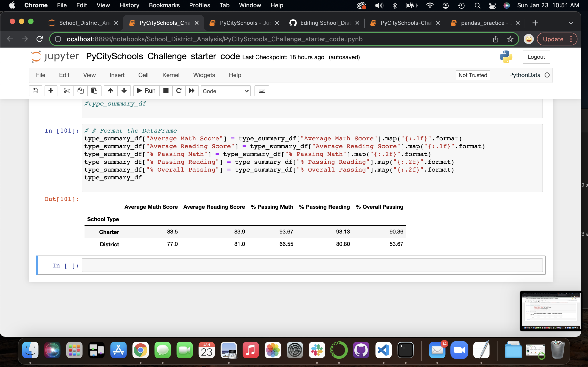Open the command palette keyboard icon
The image size is (588, 367).
click(262, 91)
